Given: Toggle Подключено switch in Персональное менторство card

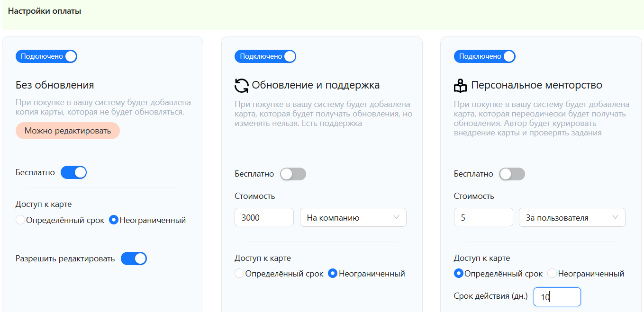Looking at the screenshot, I should (484, 57).
